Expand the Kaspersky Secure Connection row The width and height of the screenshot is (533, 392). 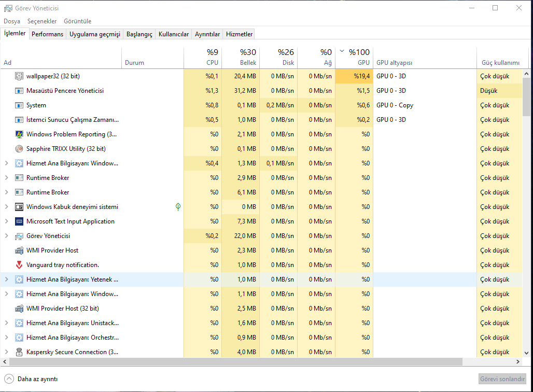tap(6, 352)
